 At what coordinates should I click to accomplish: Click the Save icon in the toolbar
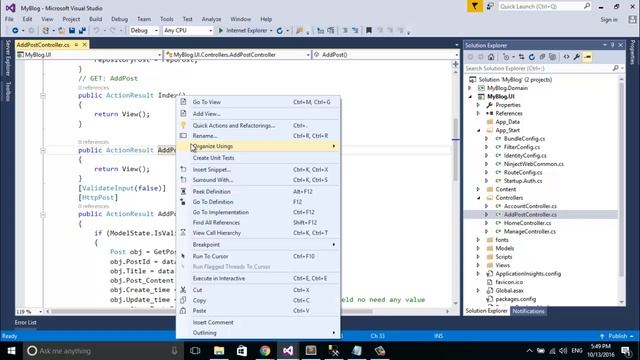click(72, 31)
